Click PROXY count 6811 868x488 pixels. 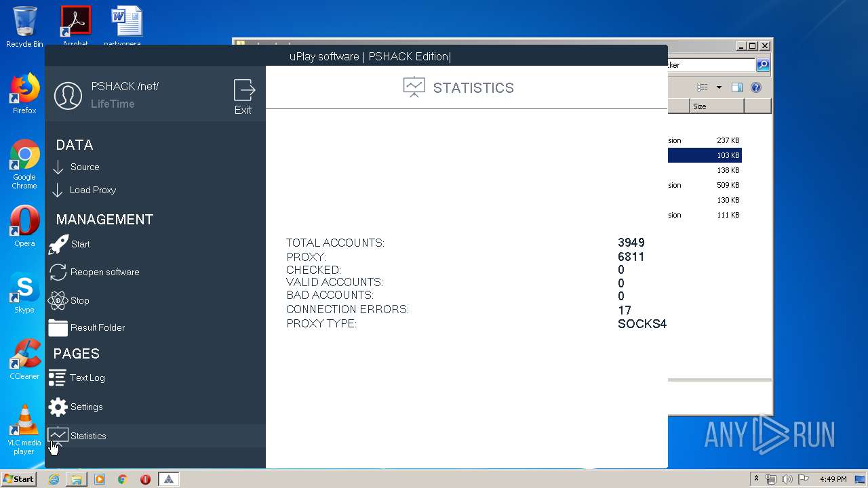click(631, 257)
